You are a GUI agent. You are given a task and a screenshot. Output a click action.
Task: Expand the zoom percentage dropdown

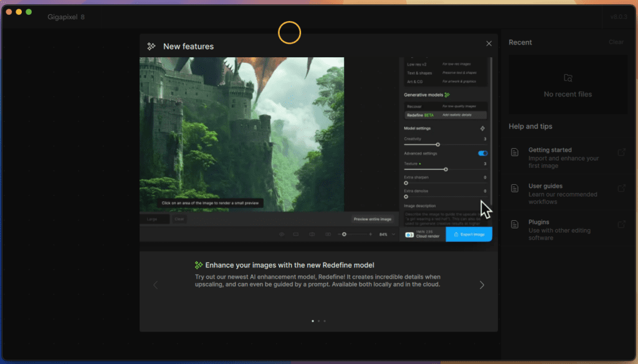point(393,235)
